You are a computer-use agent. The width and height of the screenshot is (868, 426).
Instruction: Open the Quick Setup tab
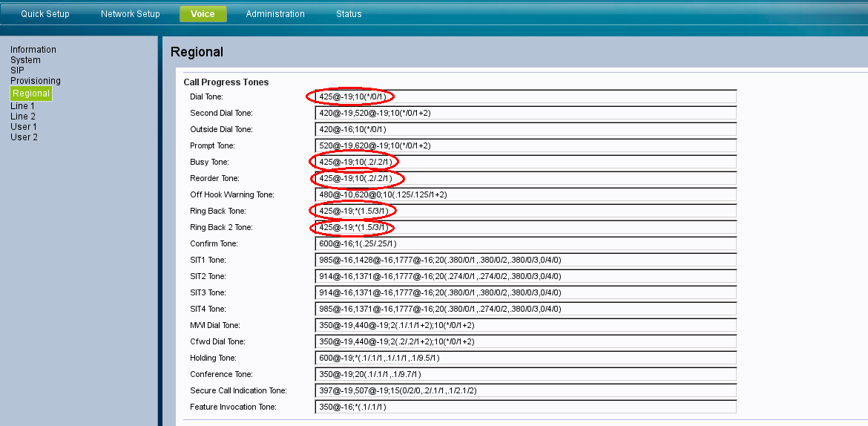tap(45, 14)
